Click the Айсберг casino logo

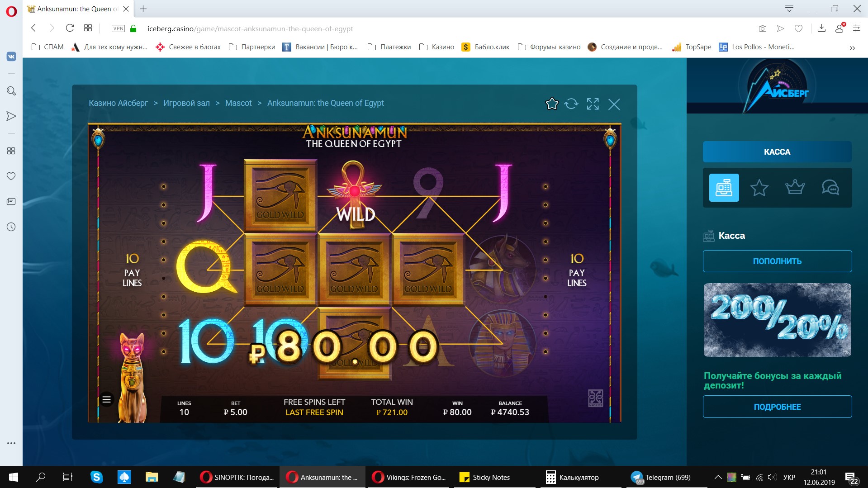(x=777, y=86)
